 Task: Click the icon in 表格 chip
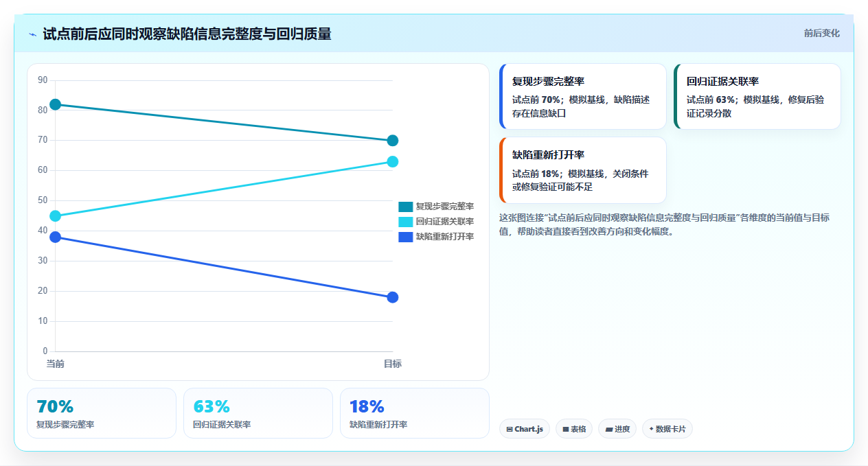click(x=566, y=430)
